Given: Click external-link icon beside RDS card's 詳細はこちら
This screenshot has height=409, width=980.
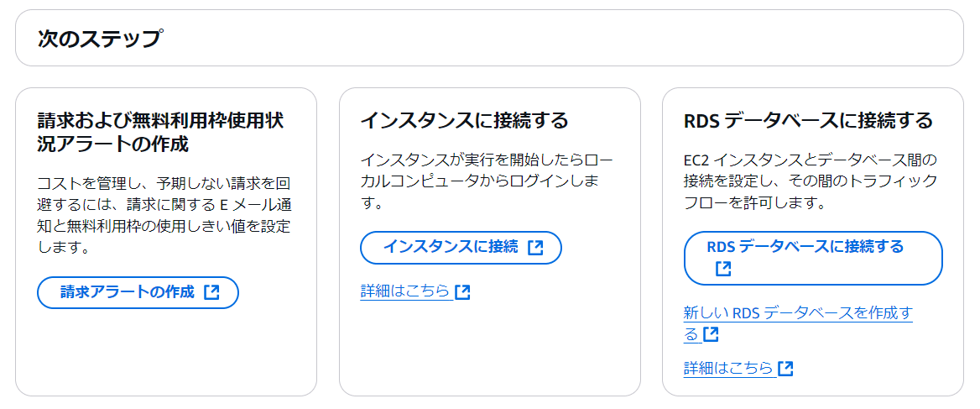Looking at the screenshot, I should (786, 369).
